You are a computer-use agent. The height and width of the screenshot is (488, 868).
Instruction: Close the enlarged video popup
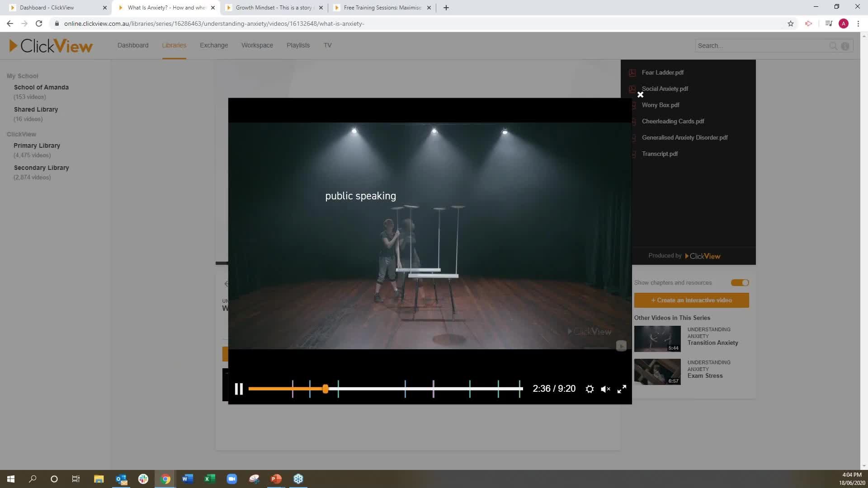click(640, 95)
